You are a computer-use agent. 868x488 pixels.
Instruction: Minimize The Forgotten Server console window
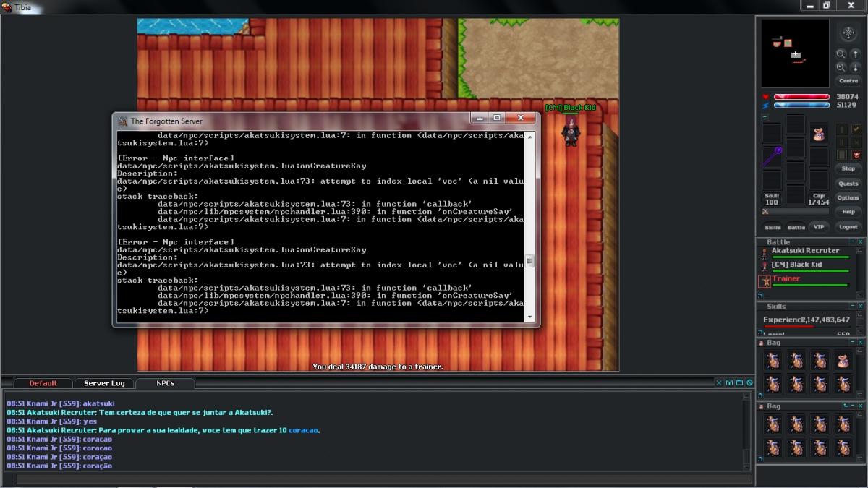click(479, 118)
